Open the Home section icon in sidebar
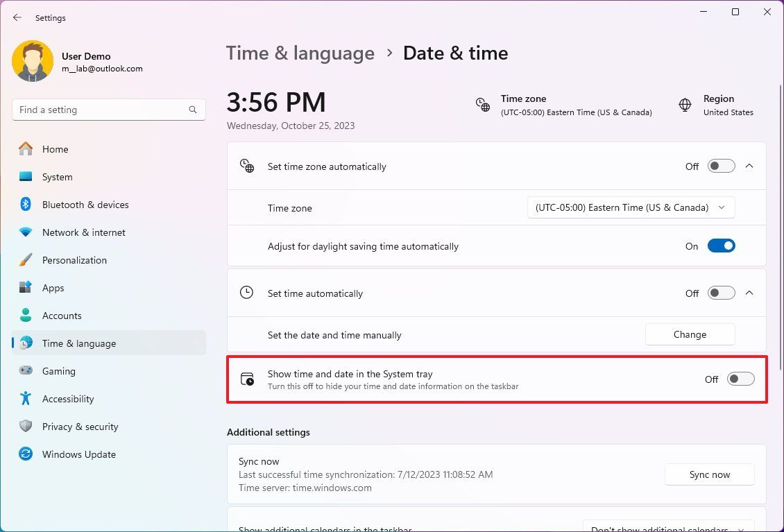Viewport: 784px width, 532px height. coord(25,149)
